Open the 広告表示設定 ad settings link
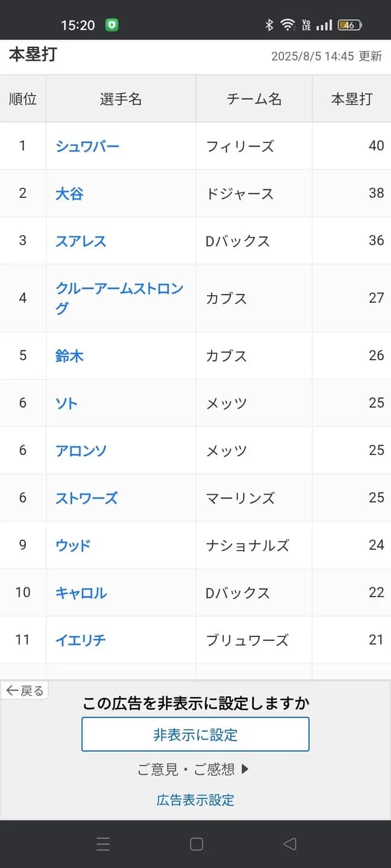 pyautogui.click(x=195, y=799)
